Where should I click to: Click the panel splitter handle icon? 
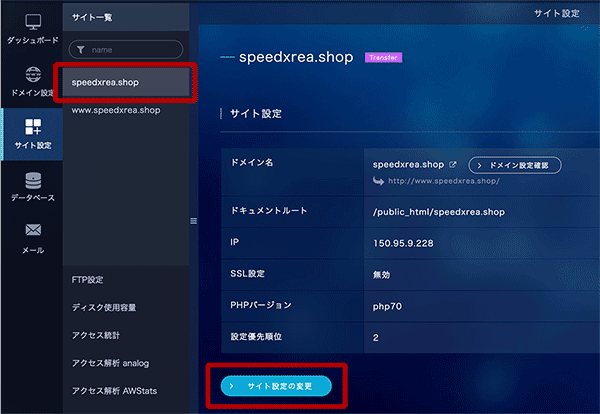[194, 221]
